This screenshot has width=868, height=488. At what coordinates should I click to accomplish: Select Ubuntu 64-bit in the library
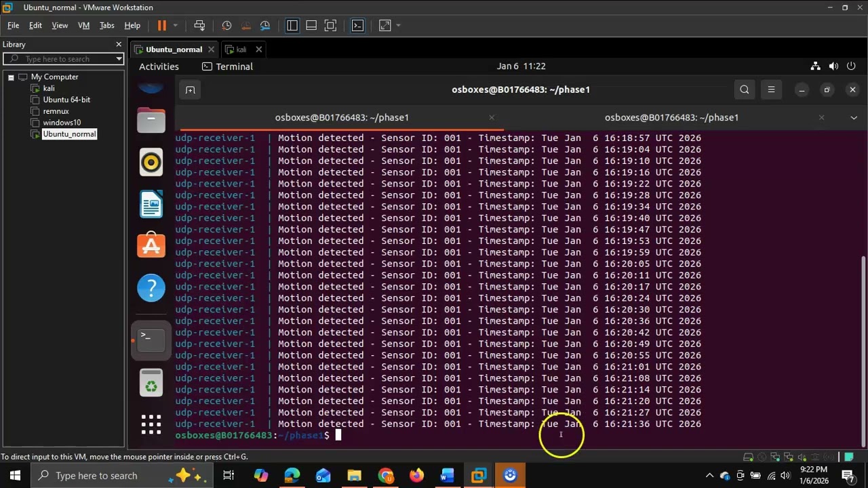point(66,100)
